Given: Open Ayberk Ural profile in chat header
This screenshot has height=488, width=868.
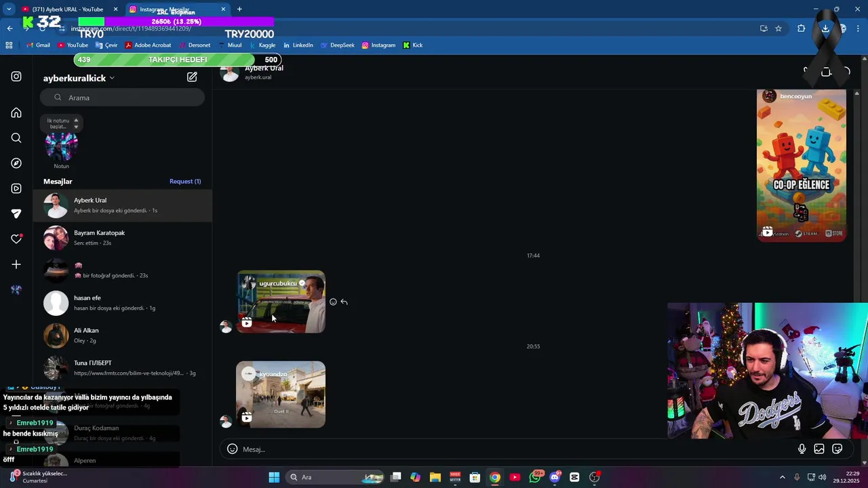Looking at the screenshot, I should pyautogui.click(x=252, y=73).
